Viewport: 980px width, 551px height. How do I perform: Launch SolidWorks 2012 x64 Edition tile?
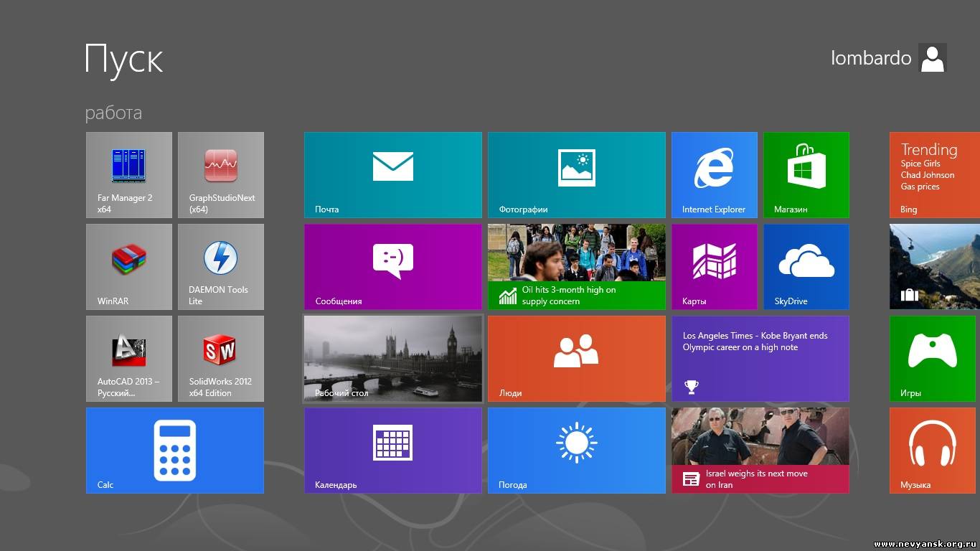[x=221, y=359]
